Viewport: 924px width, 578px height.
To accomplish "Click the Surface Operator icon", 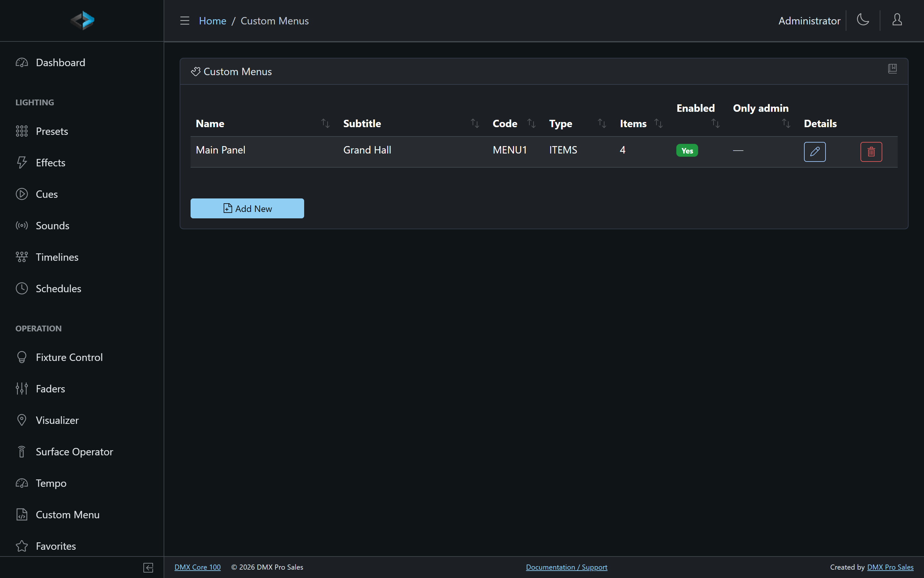I will pyautogui.click(x=22, y=451).
